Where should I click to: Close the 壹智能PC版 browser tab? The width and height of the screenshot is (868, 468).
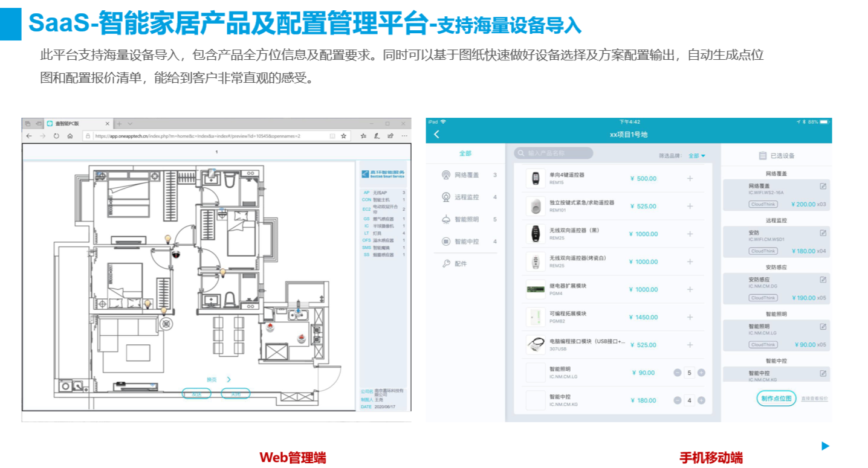[108, 123]
